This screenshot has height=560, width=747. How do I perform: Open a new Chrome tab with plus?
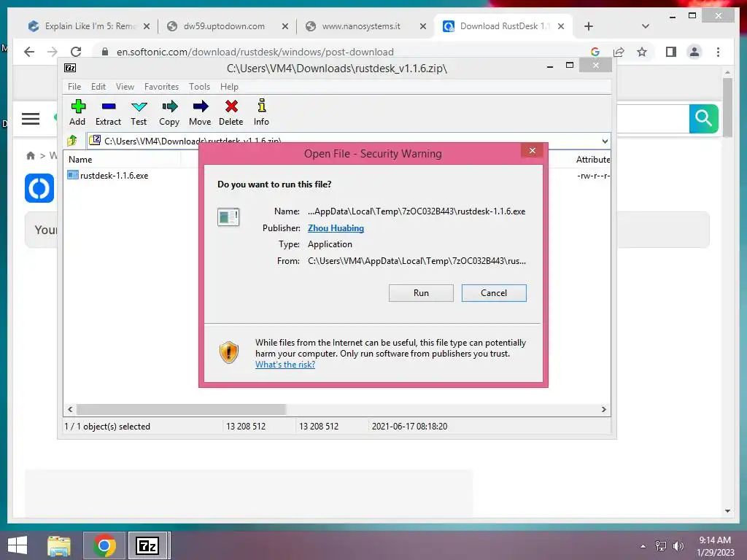point(589,26)
